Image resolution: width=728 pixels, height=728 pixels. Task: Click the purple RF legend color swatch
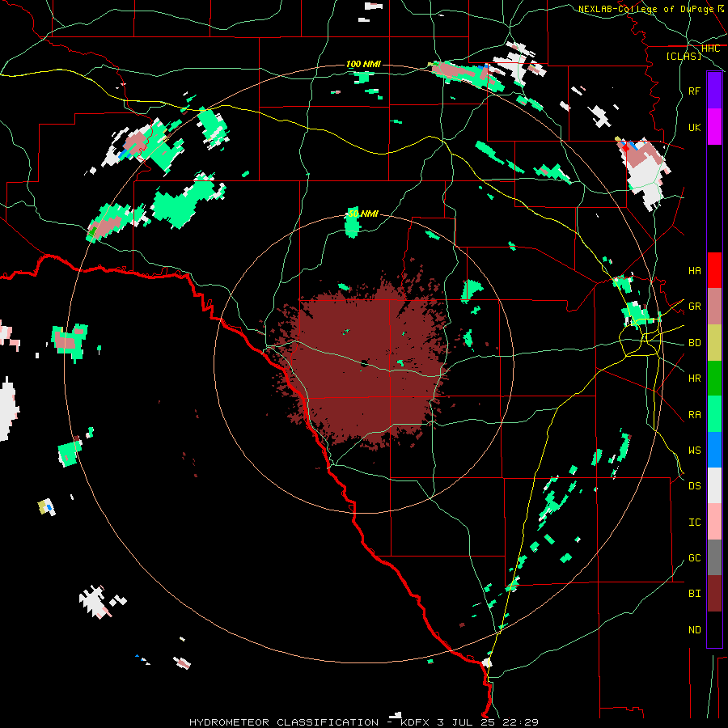[x=714, y=91]
